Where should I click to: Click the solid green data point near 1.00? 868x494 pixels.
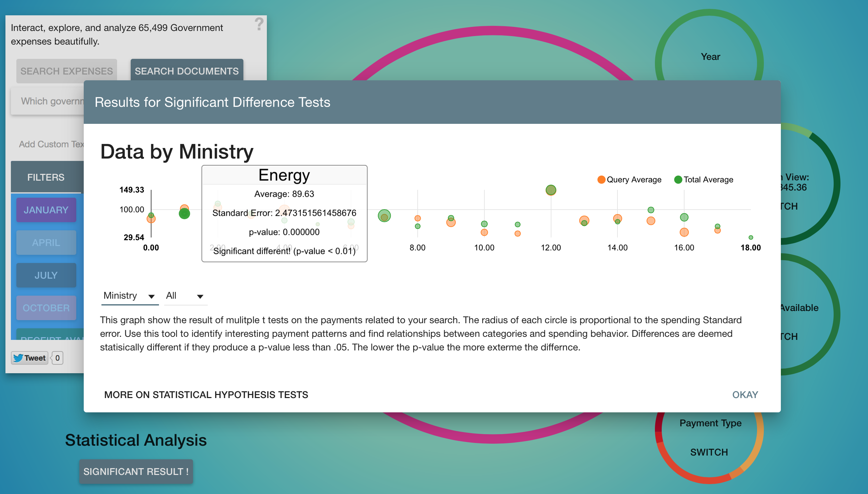pos(184,214)
